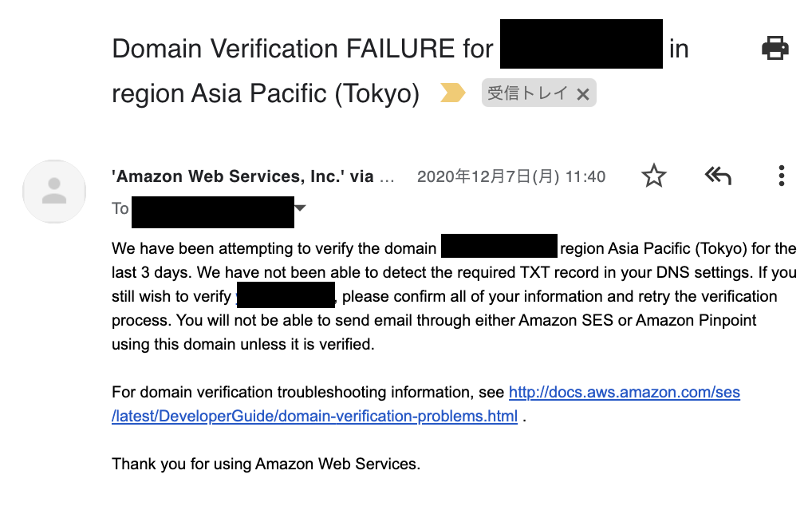Viewport: 812px width, 514px height.
Task: Open the three-dot More options menu
Action: point(781,176)
